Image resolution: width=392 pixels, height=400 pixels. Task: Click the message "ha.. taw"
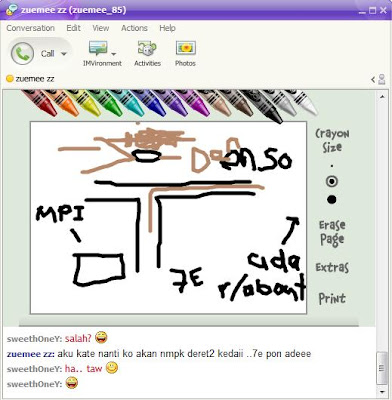click(83, 369)
